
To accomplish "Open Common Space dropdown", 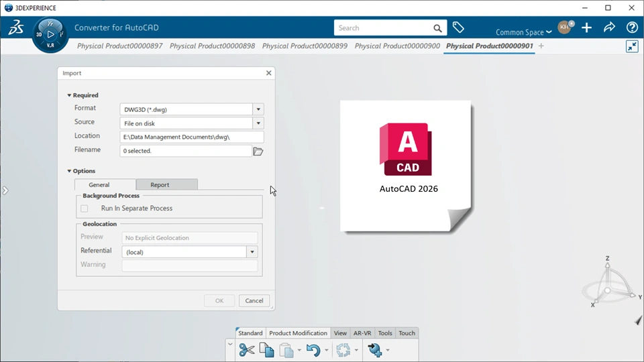I will 523,32.
